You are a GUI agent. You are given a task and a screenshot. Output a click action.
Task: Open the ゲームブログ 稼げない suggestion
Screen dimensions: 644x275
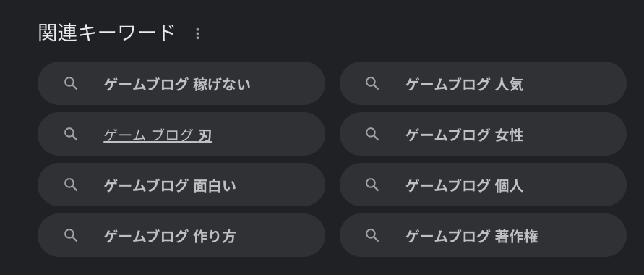tap(181, 83)
